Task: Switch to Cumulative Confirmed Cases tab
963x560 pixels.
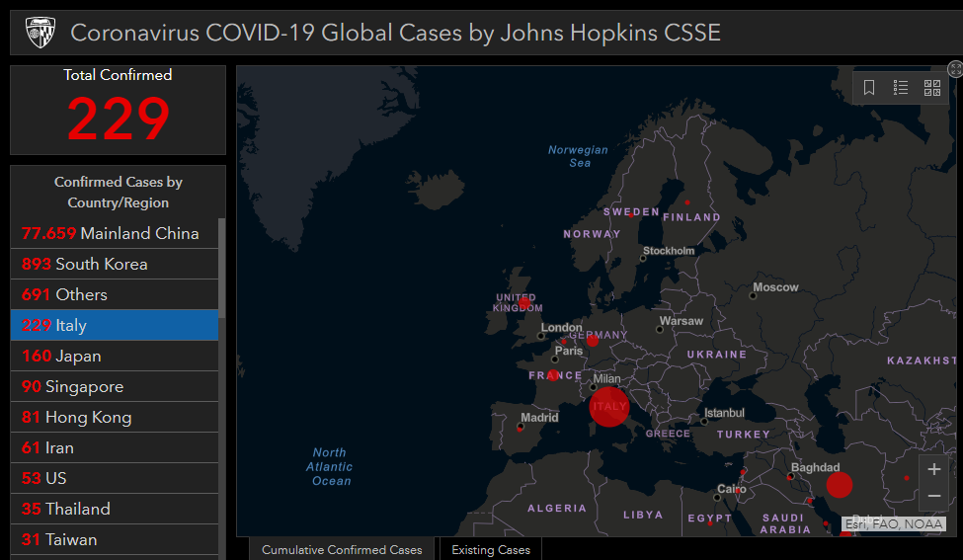Action: (342, 549)
